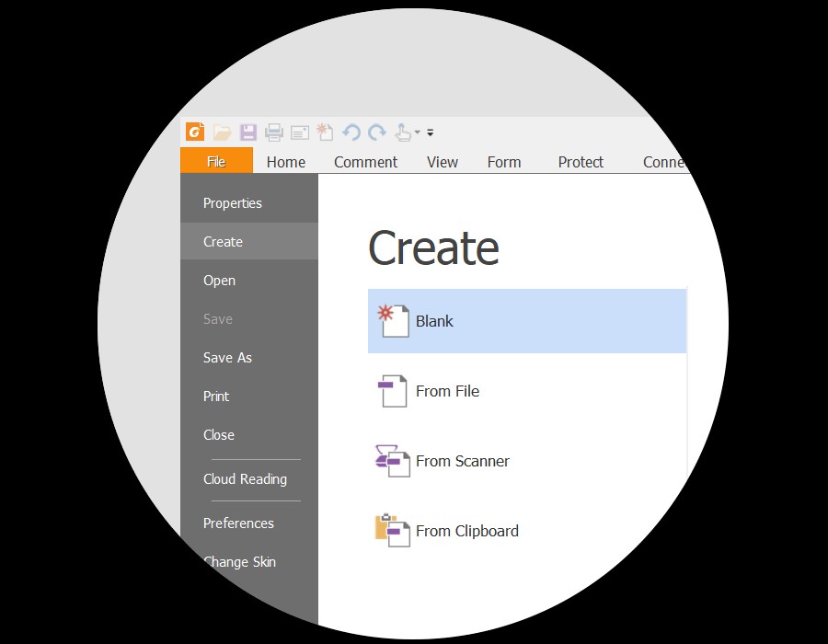Switch to the Home ribbon tab
The width and height of the screenshot is (828, 644).
285,162
